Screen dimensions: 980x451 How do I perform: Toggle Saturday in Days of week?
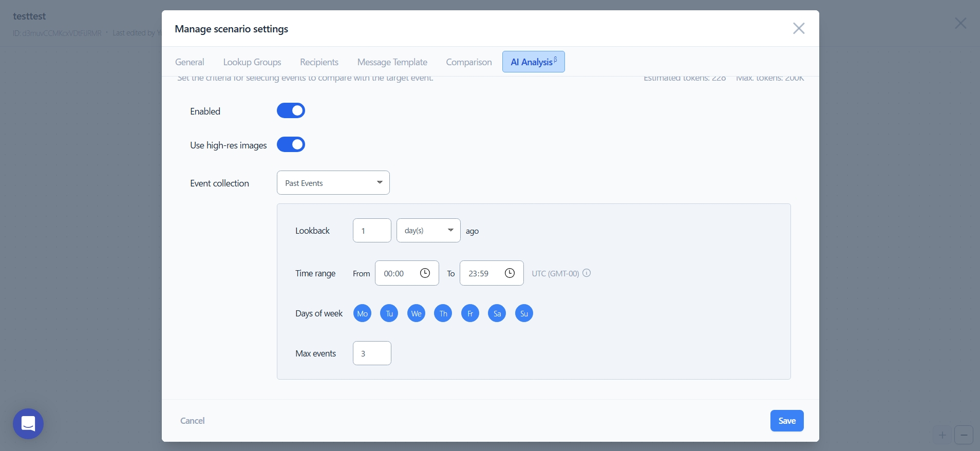(x=497, y=313)
